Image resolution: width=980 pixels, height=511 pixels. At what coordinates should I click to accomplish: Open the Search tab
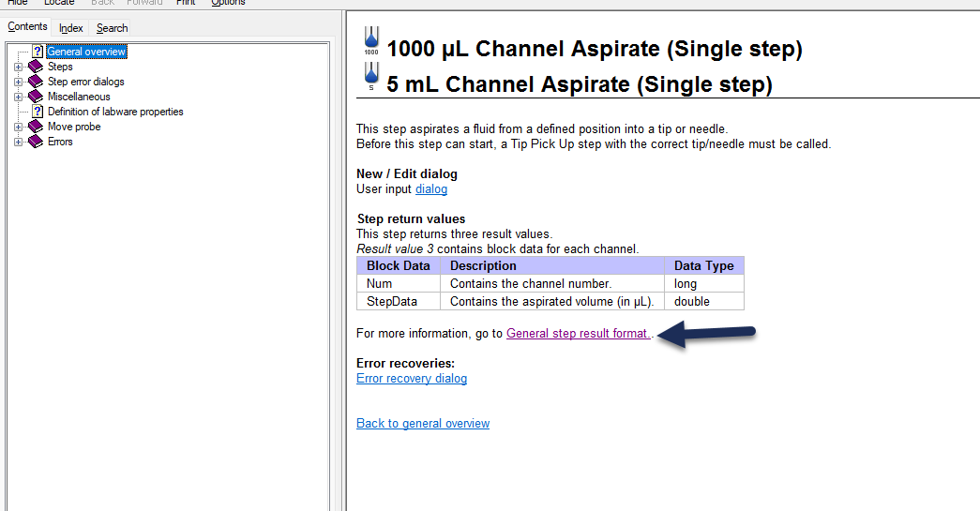112,28
